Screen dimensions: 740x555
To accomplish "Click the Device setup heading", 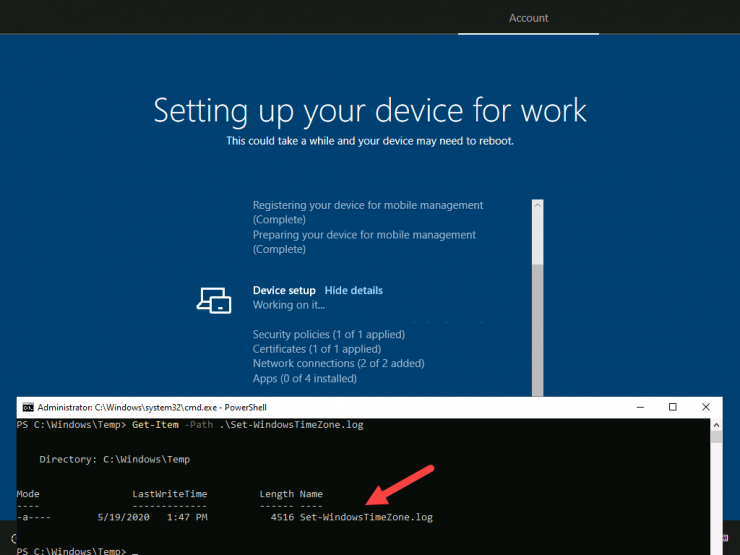I will pos(284,290).
